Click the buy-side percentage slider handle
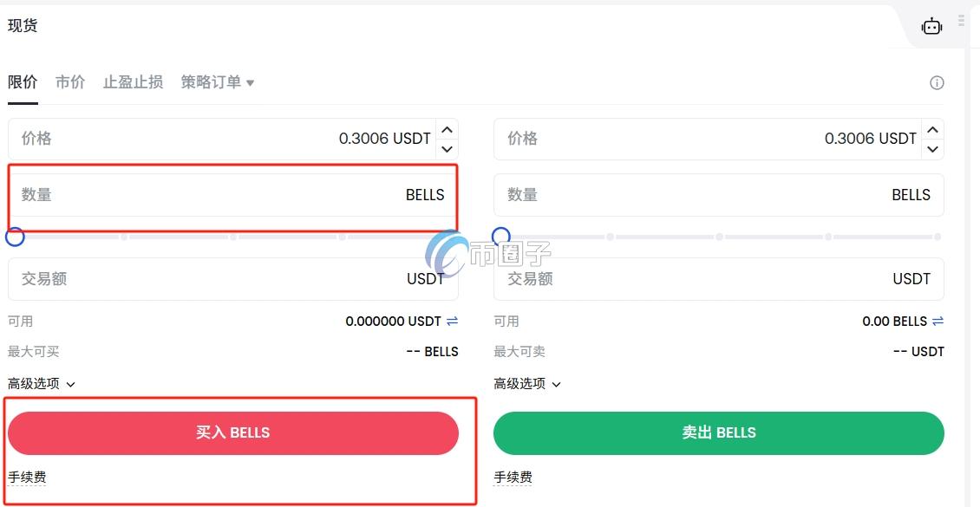Image resolution: width=980 pixels, height=507 pixels. point(15,236)
